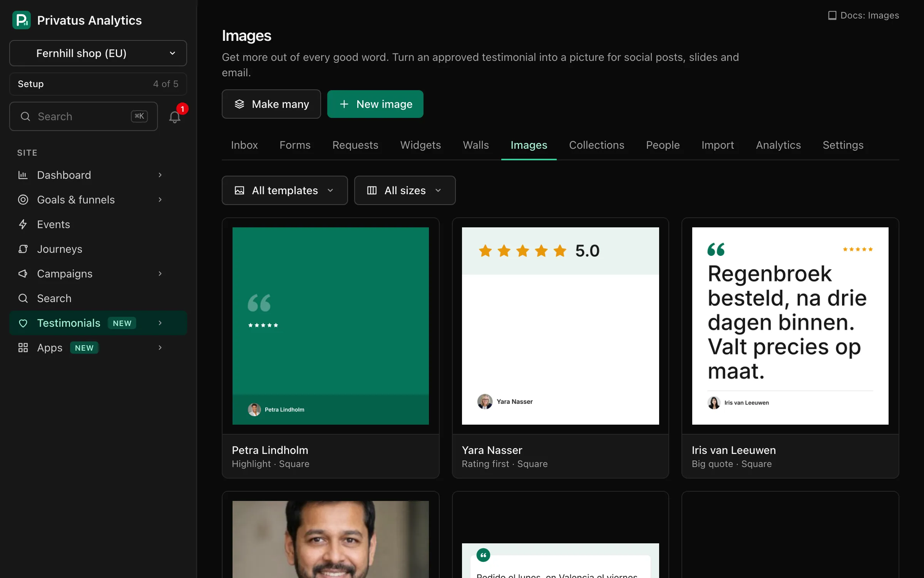Viewport: 924px width, 578px height.
Task: Switch to the Inbox tab
Action: click(x=244, y=145)
